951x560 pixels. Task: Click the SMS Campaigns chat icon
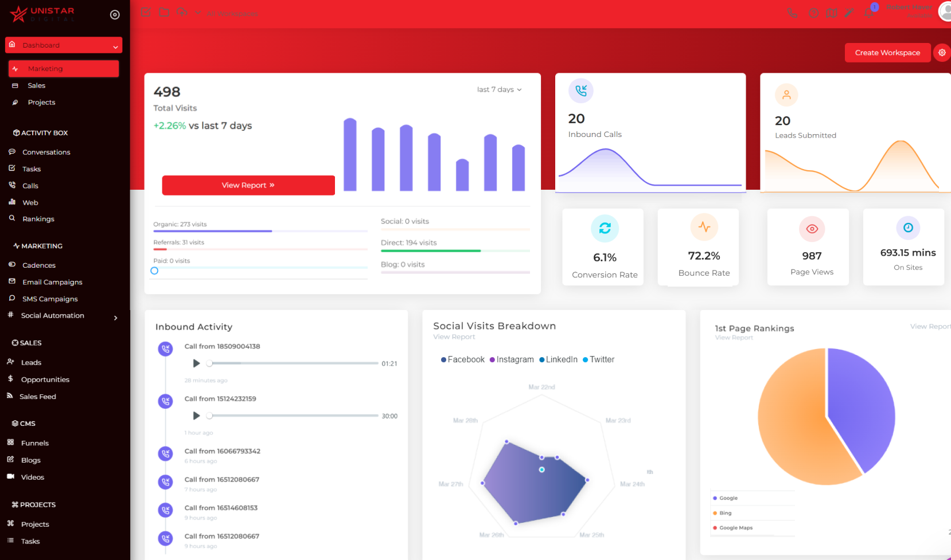point(11,298)
